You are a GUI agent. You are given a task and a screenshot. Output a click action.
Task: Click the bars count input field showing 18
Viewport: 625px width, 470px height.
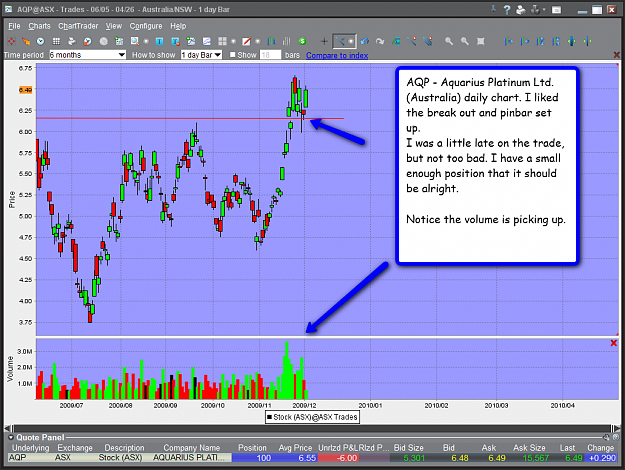[x=271, y=55]
